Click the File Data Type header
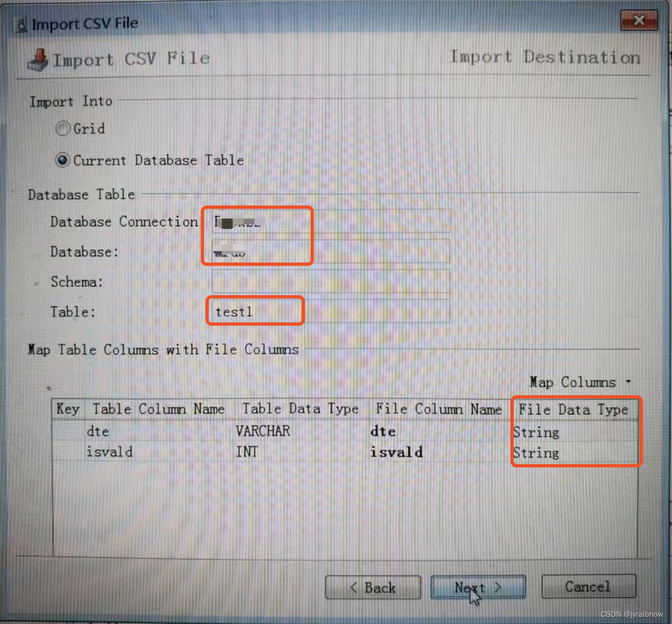Screen dimensions: 672x624 pyautogui.click(x=574, y=410)
